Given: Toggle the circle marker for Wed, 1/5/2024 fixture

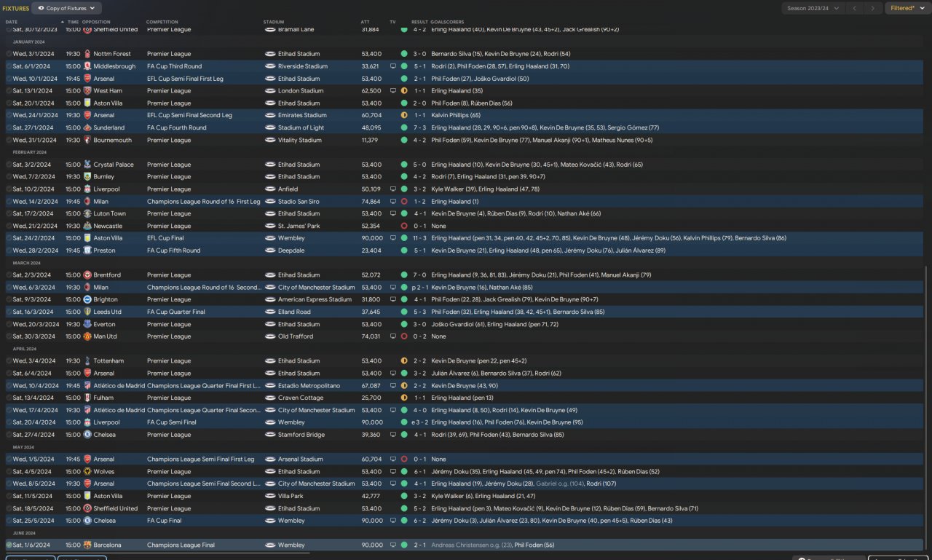Looking at the screenshot, I should (9, 460).
